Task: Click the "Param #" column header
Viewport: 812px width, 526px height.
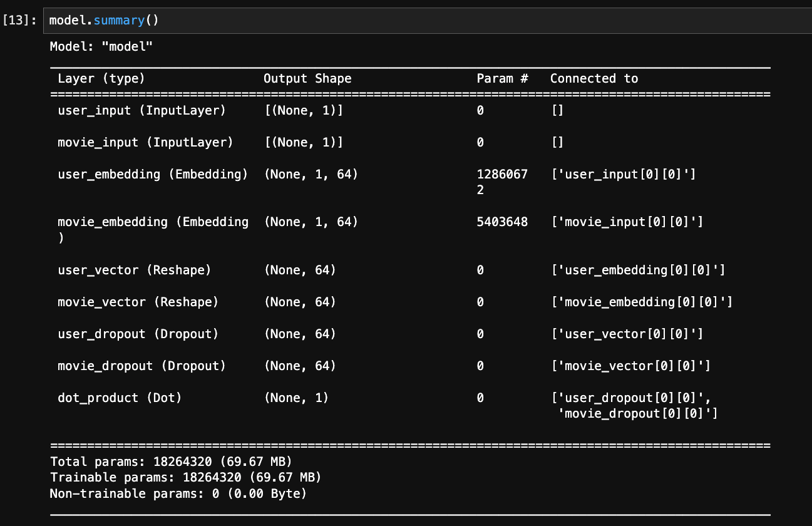Action: 502,79
